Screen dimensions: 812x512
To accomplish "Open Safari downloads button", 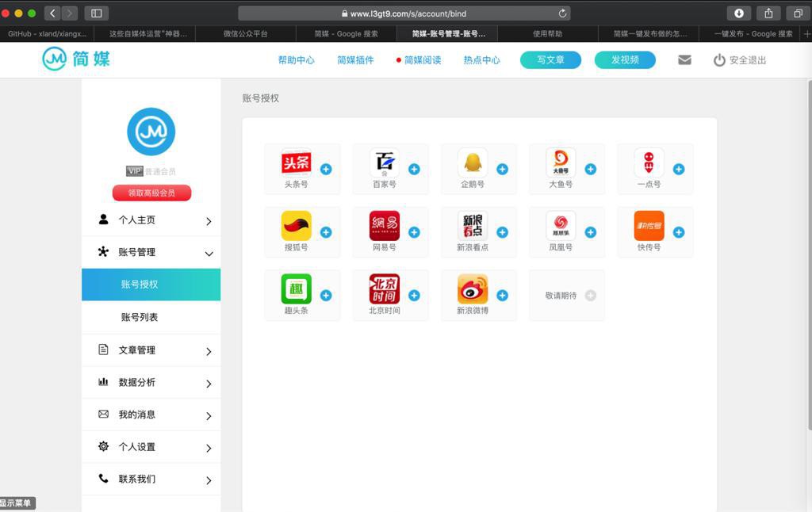I will coord(739,13).
